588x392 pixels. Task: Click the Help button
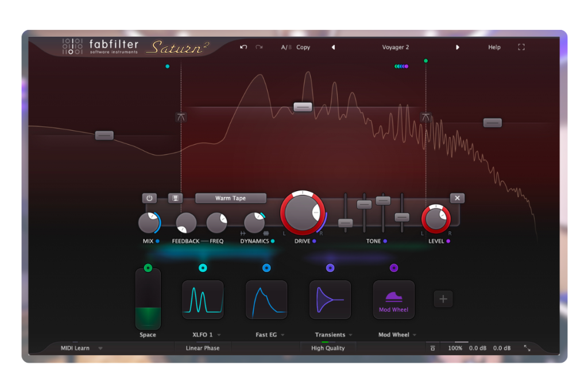(x=494, y=47)
